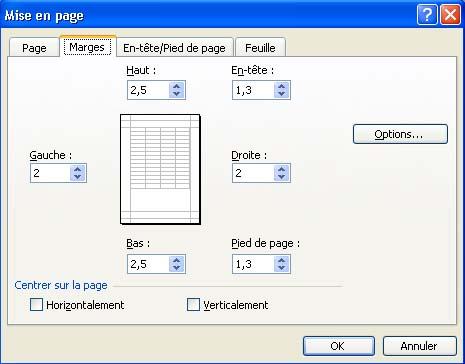
Task: Switch to the Feuille tab
Action: coord(260,48)
